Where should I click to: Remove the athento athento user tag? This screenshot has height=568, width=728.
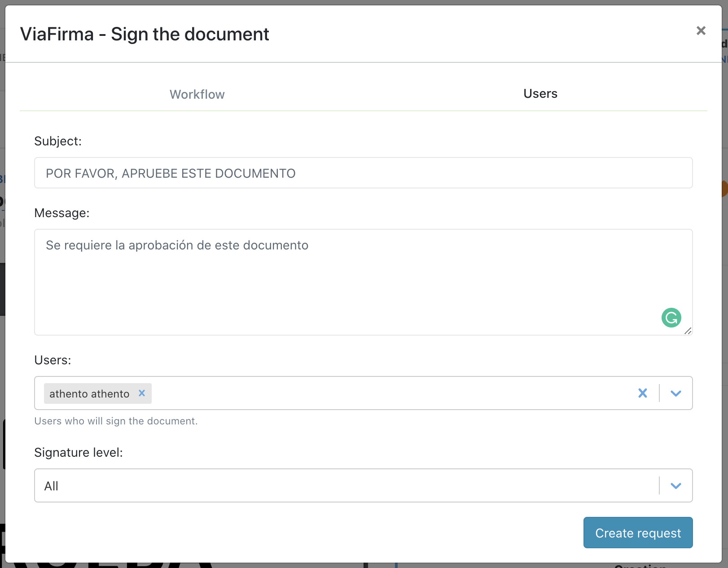click(x=142, y=393)
